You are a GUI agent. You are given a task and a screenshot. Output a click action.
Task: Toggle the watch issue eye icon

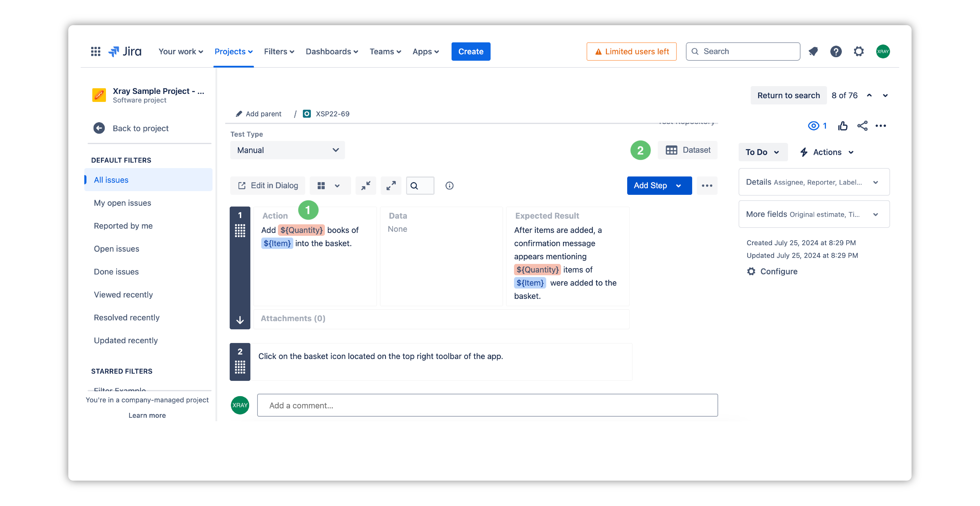(x=813, y=126)
